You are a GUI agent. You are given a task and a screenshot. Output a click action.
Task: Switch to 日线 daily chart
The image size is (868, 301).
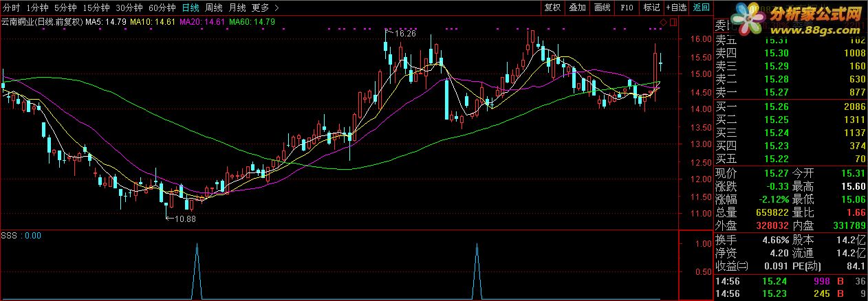point(191,8)
